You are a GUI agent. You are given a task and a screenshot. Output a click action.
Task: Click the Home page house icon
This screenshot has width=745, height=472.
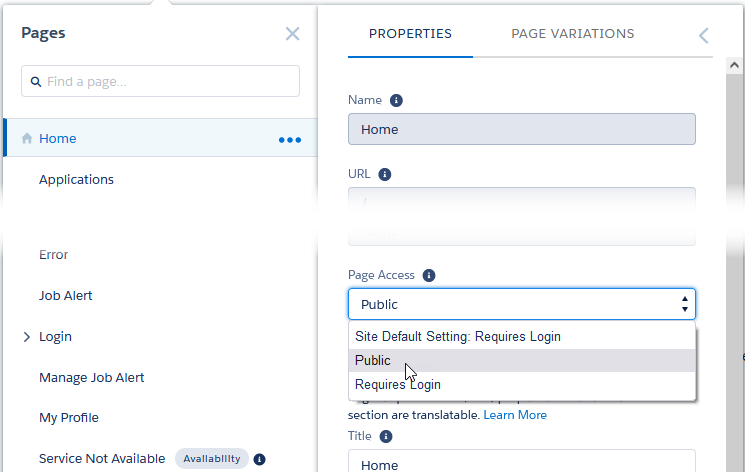coord(27,139)
